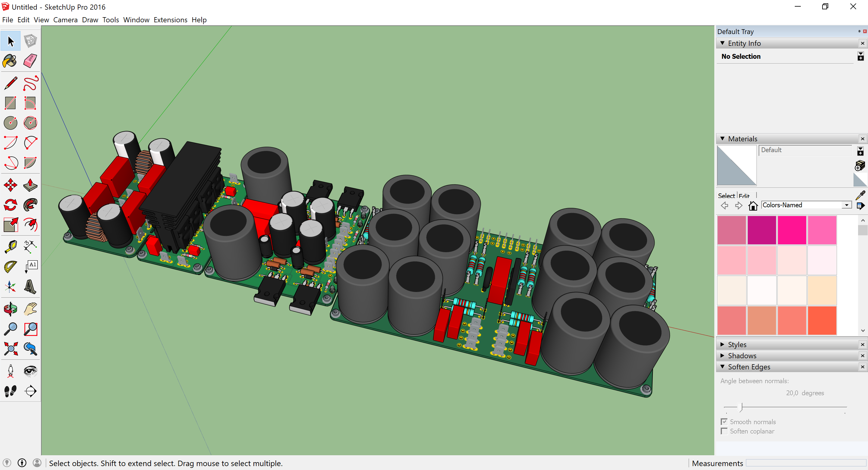Image resolution: width=868 pixels, height=470 pixels.
Task: Select the Dimension tool
Action: click(x=30, y=247)
